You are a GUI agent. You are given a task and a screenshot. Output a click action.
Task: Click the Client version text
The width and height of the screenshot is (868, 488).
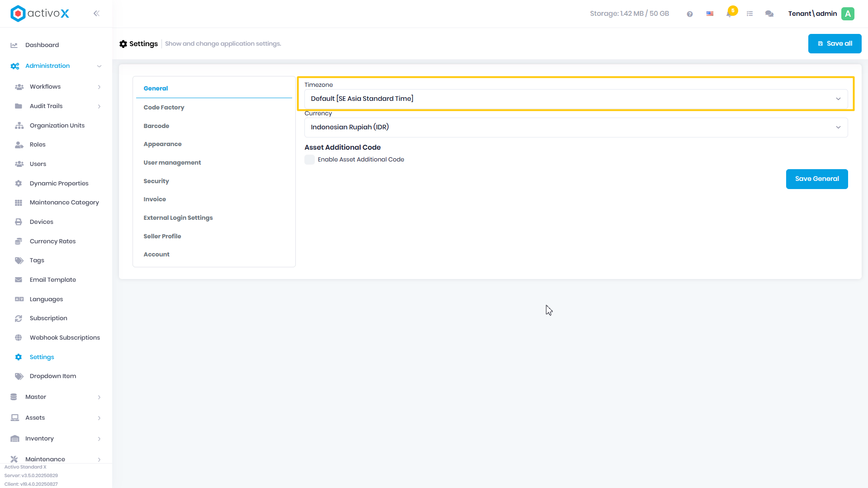click(31, 484)
